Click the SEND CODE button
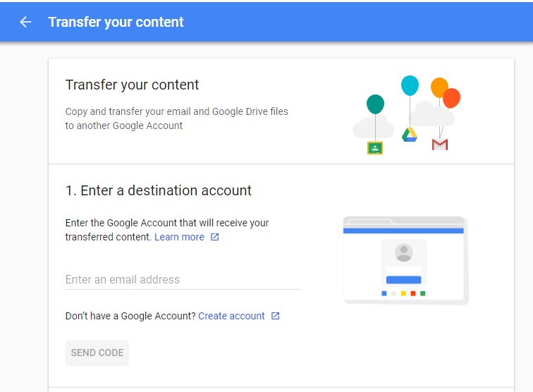Image resolution: width=533 pixels, height=392 pixels. pyautogui.click(x=97, y=353)
